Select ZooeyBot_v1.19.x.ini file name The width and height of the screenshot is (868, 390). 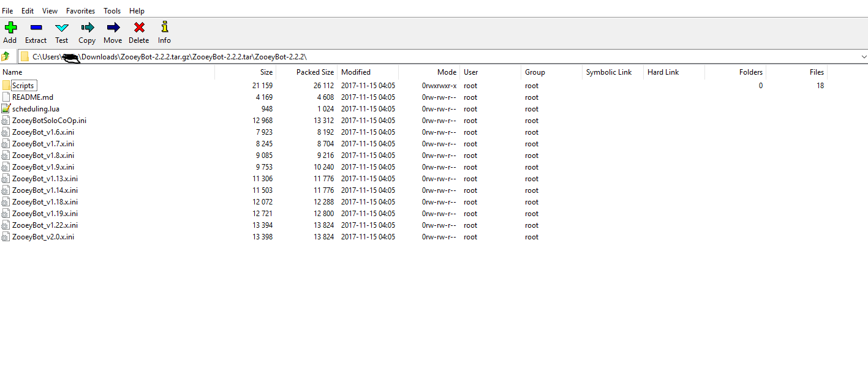[45, 214]
